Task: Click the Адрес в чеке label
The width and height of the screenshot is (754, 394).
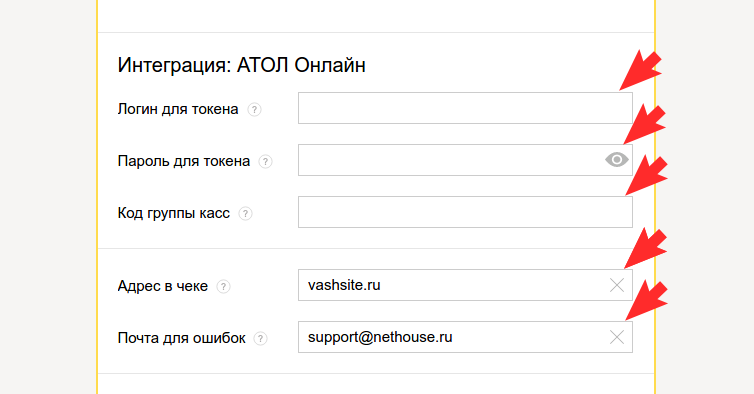Action: pos(163,286)
